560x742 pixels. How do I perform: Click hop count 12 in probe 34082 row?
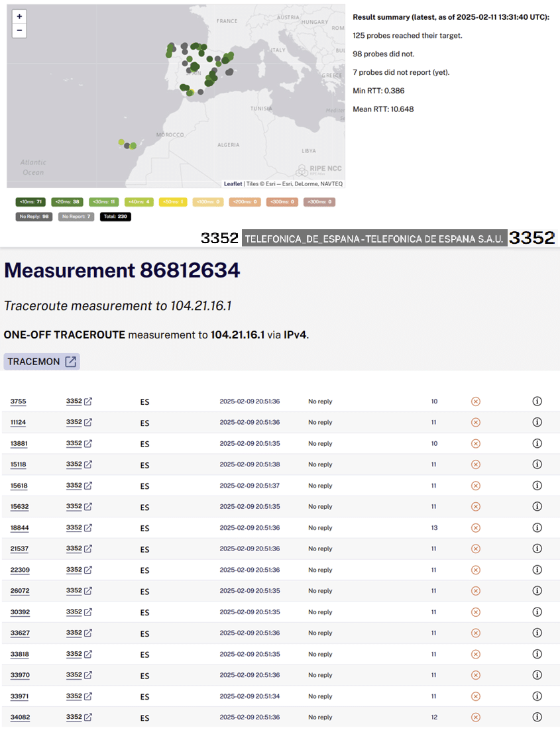[434, 717]
